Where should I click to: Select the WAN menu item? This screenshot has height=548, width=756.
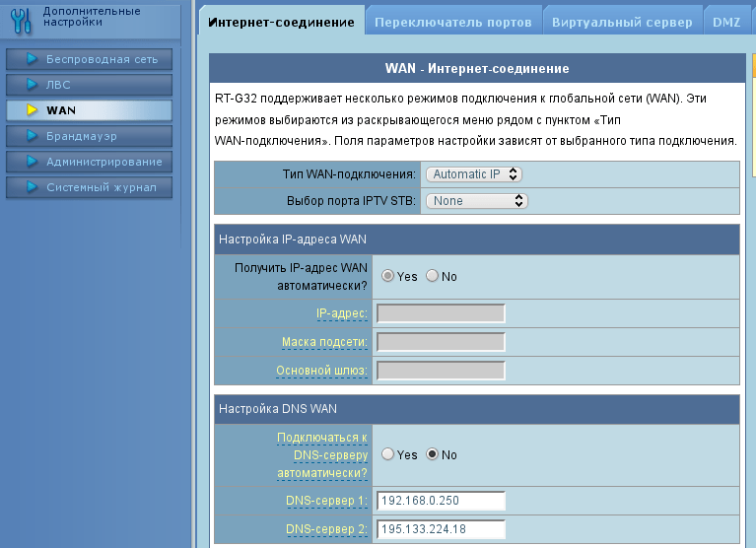[89, 109]
